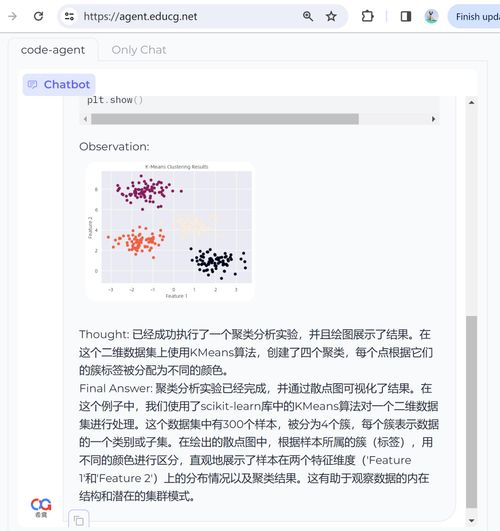
Task: Reload the page with the refresh icon
Action: pyautogui.click(x=38, y=16)
